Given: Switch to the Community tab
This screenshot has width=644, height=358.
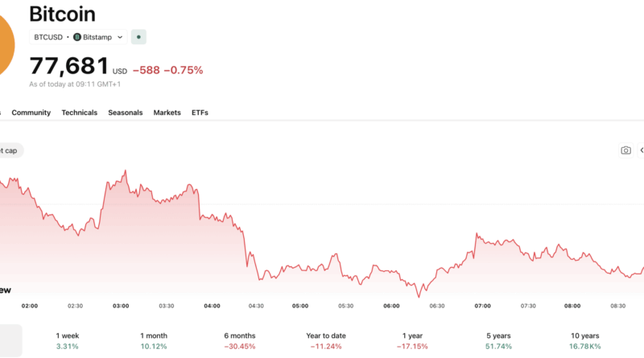Looking at the screenshot, I should 31,113.
